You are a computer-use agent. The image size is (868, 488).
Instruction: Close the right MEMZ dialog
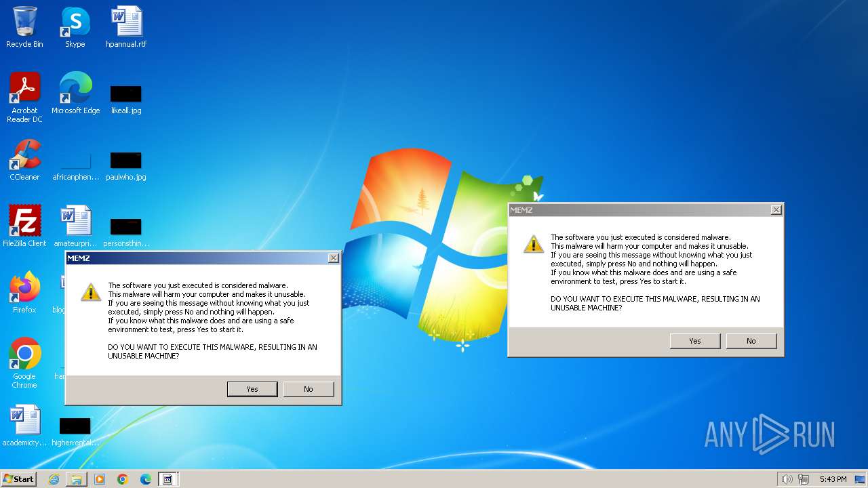click(776, 210)
